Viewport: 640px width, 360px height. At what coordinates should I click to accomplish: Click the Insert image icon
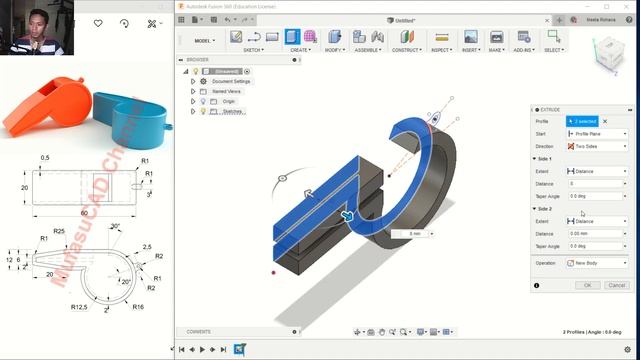471,37
